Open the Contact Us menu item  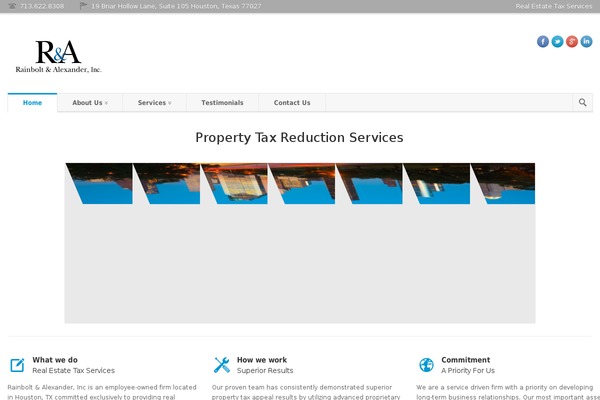point(292,103)
